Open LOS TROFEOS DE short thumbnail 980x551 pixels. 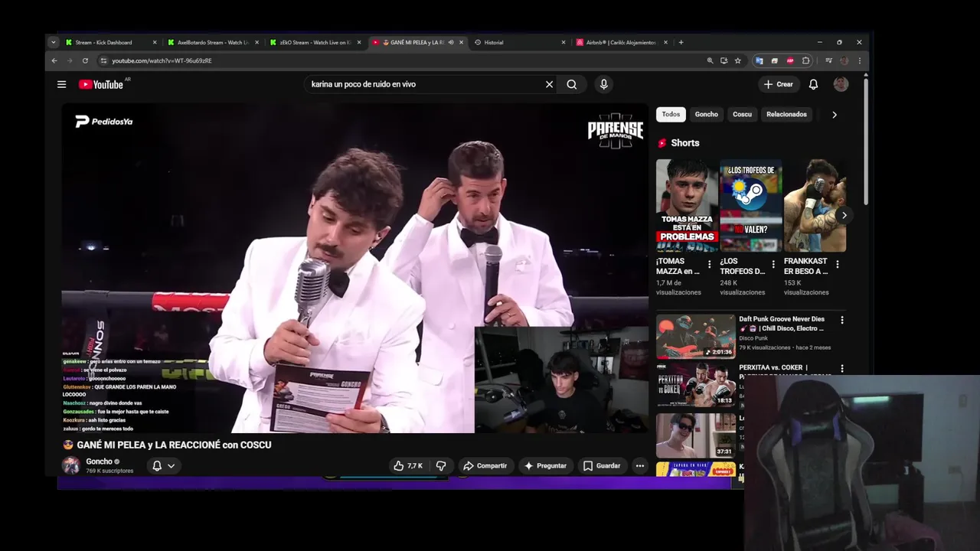click(x=751, y=205)
